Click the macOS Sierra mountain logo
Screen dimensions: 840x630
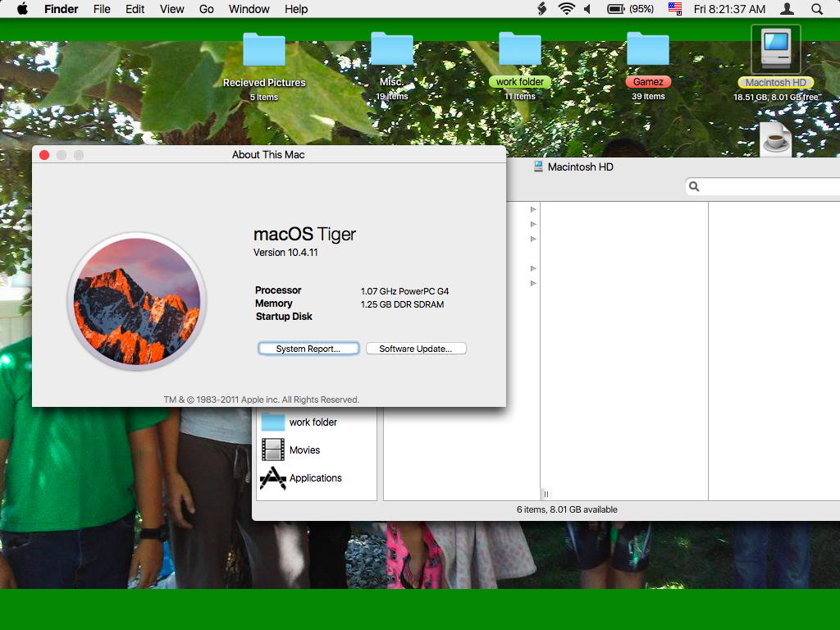137,302
